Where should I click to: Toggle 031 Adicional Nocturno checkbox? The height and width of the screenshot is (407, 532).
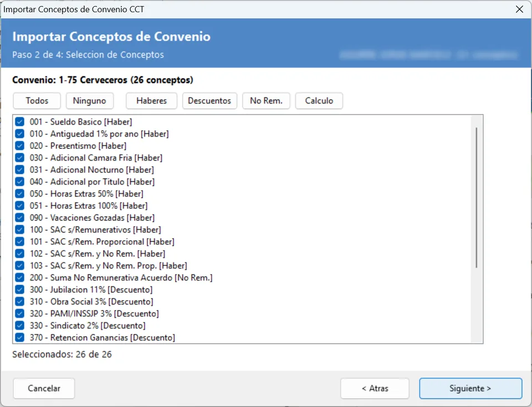(20, 169)
